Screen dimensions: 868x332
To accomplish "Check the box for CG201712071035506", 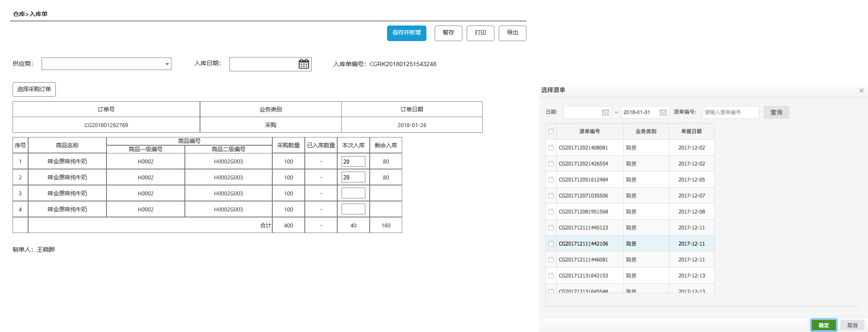I will click(x=551, y=196).
